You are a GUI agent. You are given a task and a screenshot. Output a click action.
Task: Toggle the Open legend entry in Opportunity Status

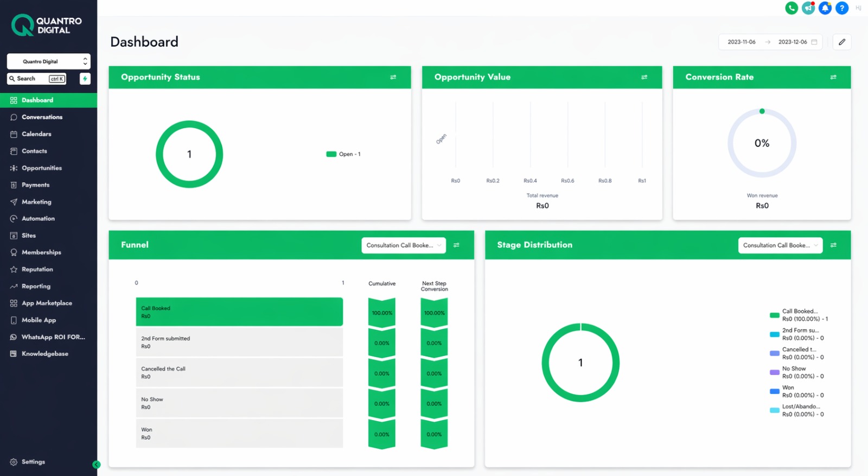[343, 154]
